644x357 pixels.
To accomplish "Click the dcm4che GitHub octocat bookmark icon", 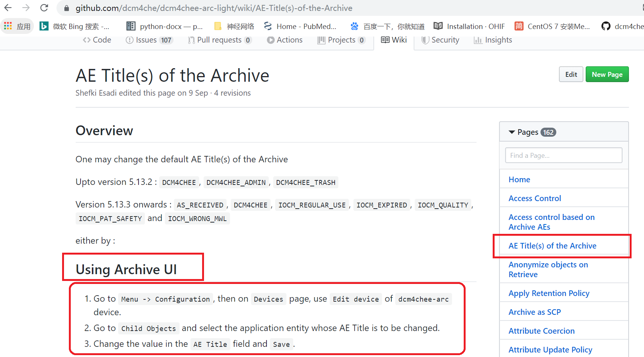I will [x=606, y=26].
